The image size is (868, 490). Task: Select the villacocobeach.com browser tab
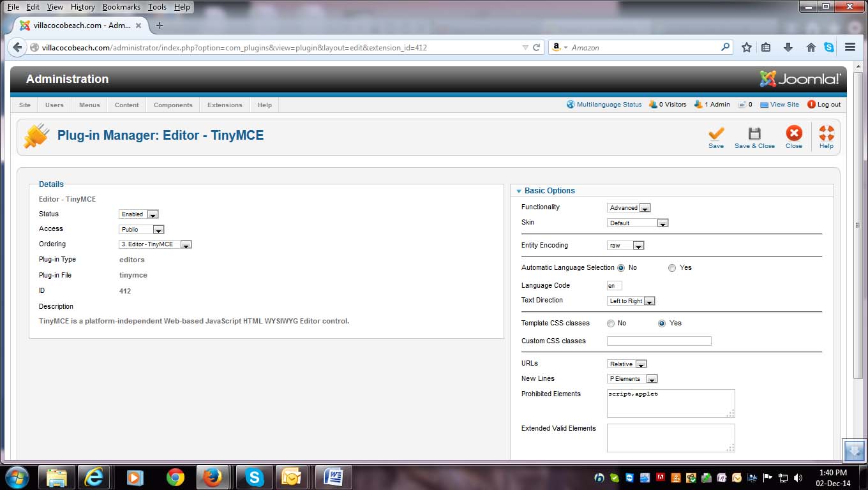[80, 26]
